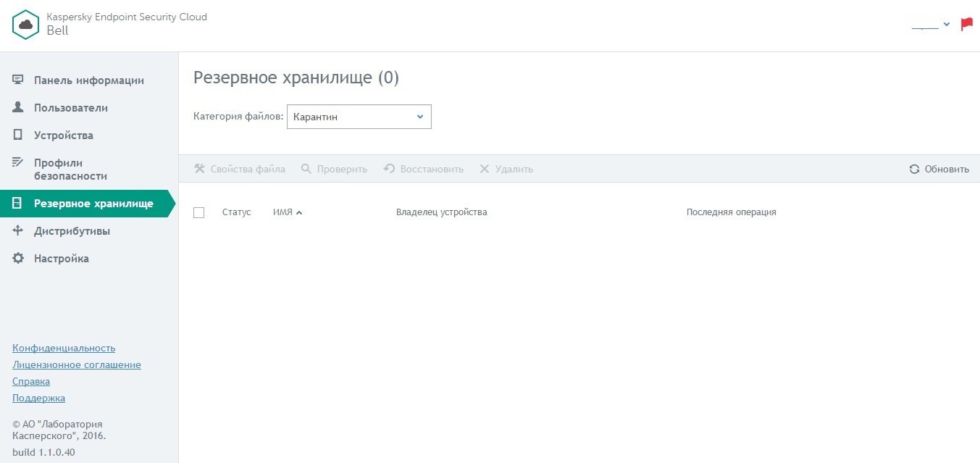Sort by Владелец устройства column header
Viewport: 980px width, 463px height.
pos(442,212)
